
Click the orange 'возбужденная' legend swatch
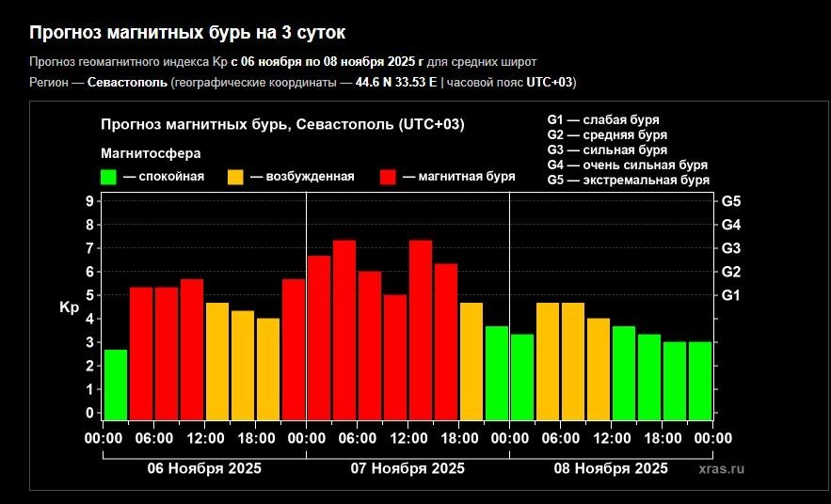236,177
